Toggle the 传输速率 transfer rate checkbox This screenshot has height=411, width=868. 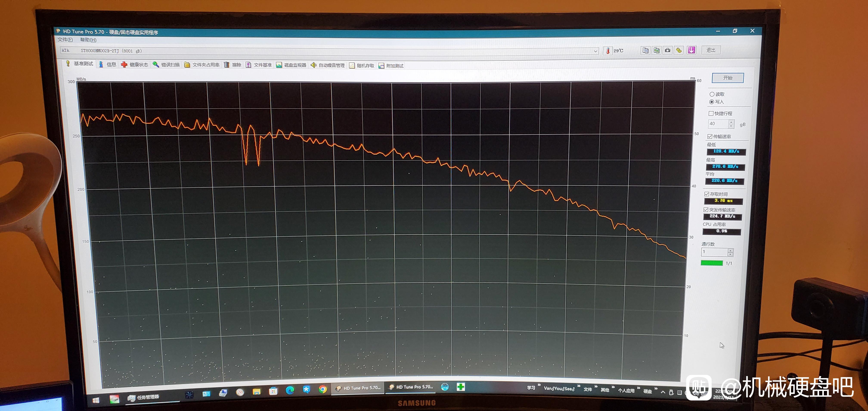coord(710,136)
